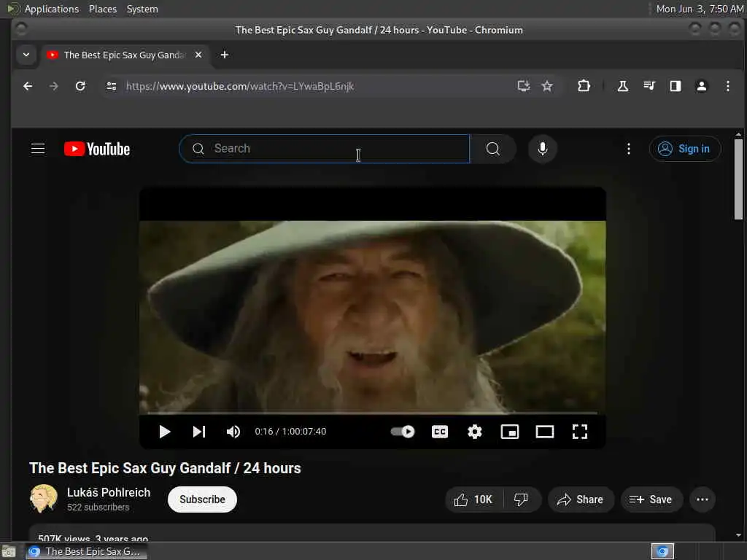Open video settings gear
The width and height of the screenshot is (747, 560).
[474, 432]
